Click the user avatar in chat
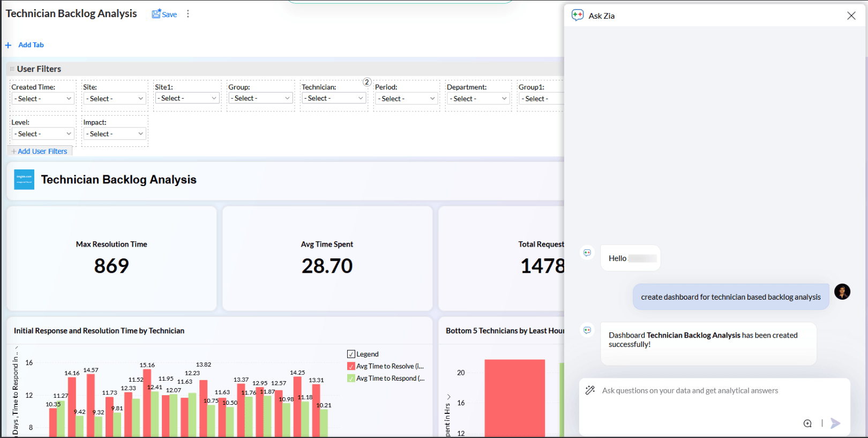Image resolution: width=868 pixels, height=438 pixels. (x=842, y=292)
